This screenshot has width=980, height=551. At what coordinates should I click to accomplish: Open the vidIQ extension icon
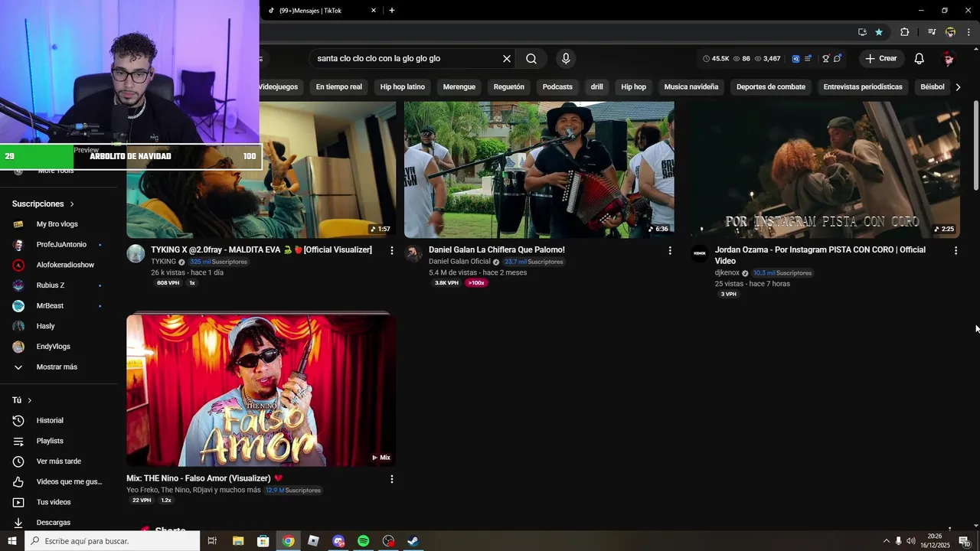[795, 58]
